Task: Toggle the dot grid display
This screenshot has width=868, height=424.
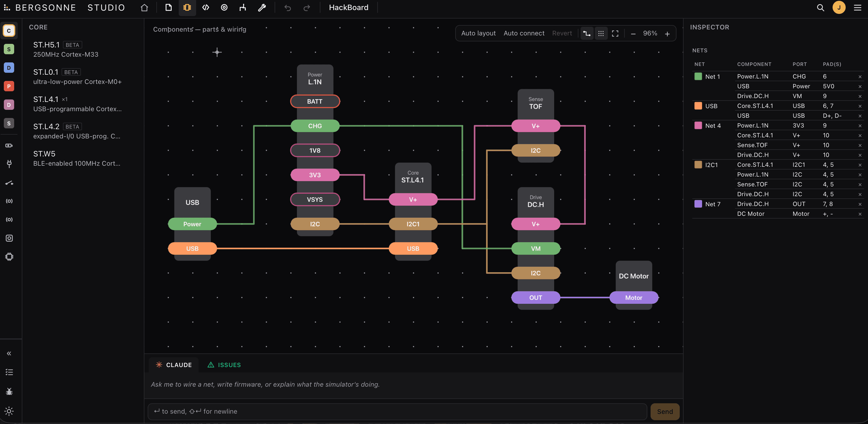Action: click(601, 33)
